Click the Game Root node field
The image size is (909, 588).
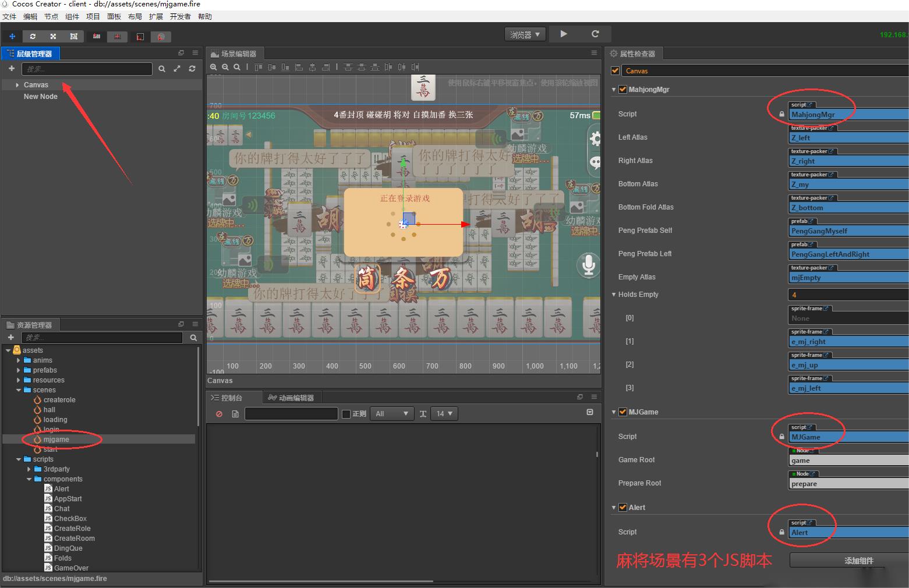[x=848, y=460]
